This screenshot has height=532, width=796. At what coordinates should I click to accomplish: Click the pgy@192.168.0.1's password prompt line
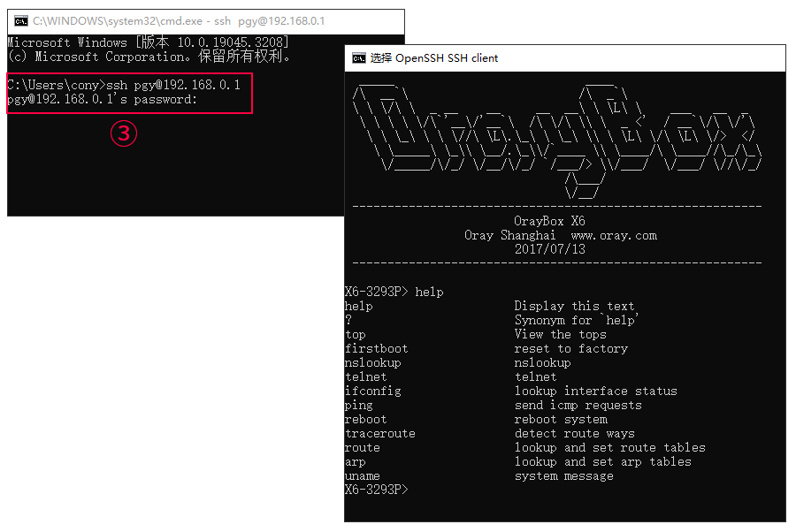tap(102, 99)
